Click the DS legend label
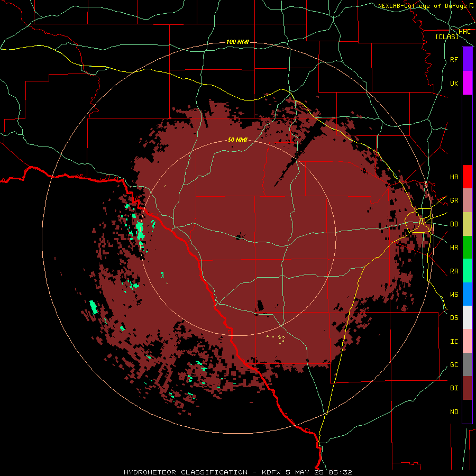Image resolution: width=476 pixels, height=476 pixels. [x=454, y=318]
